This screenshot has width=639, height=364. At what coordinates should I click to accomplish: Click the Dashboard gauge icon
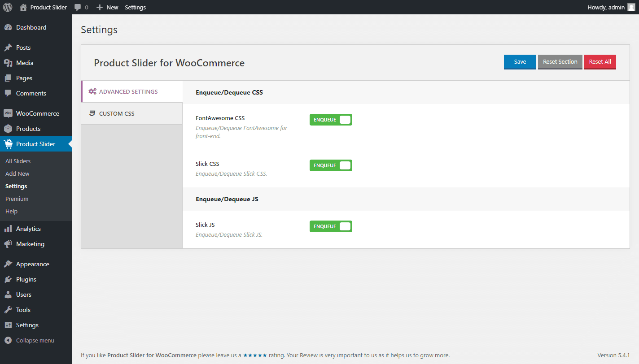tap(8, 27)
